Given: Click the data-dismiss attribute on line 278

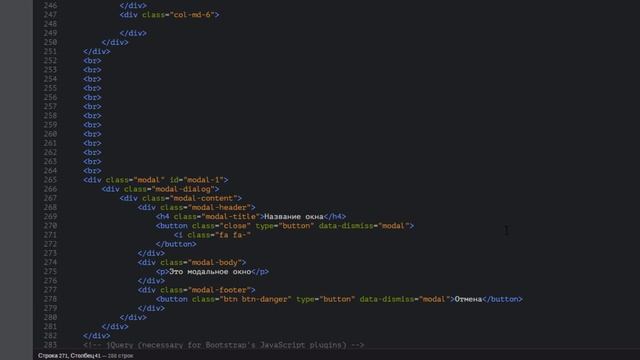Looking at the screenshot, I should tap(405, 299).
